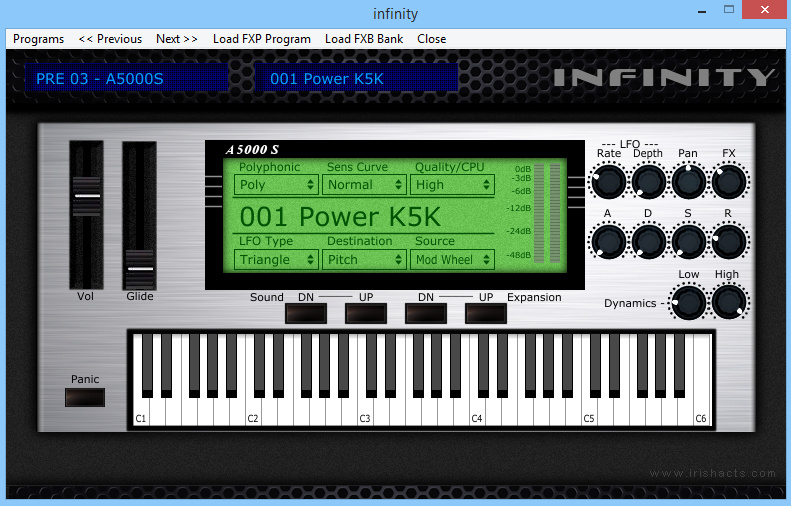Open the Source dropdown showing Mod Wheel
791x506 pixels.
point(452,259)
